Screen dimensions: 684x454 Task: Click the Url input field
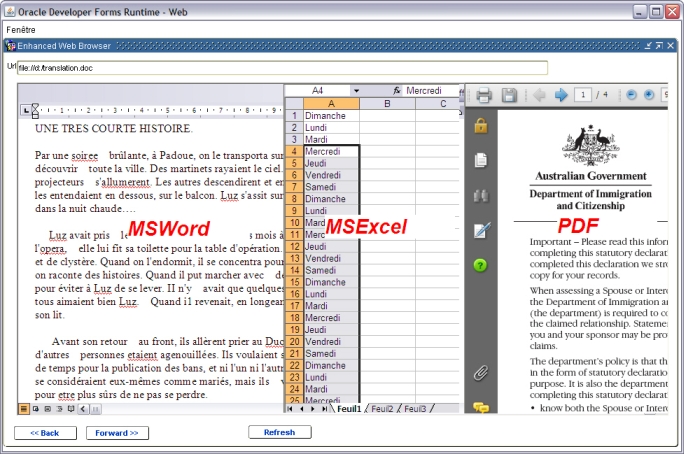pos(282,68)
